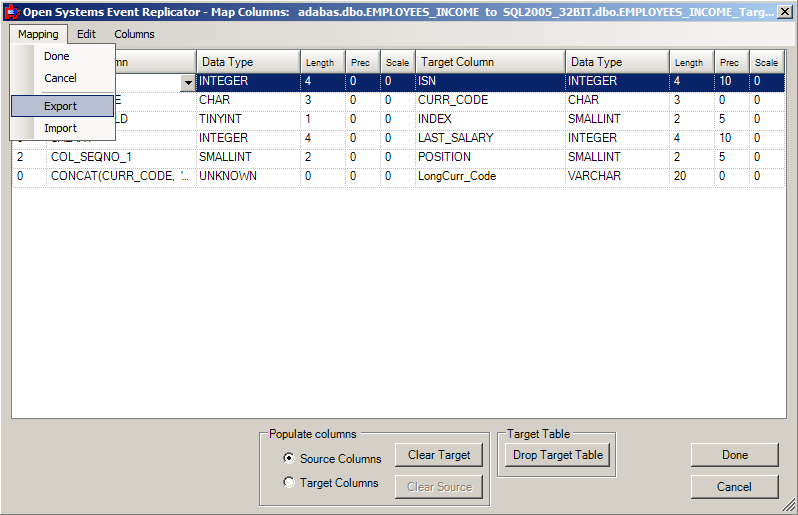Select the COL_SEQNO_1 source column cell
This screenshot has height=515, width=798.
pyautogui.click(x=121, y=157)
